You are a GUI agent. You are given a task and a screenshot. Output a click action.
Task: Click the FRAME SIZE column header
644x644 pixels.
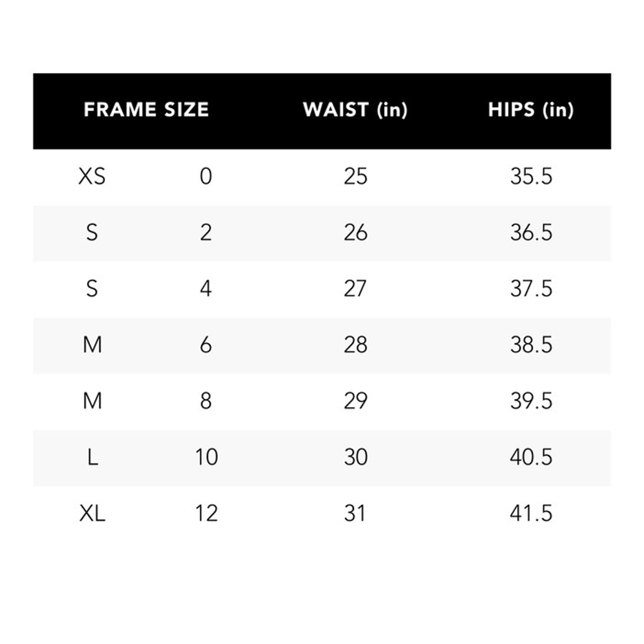146,109
